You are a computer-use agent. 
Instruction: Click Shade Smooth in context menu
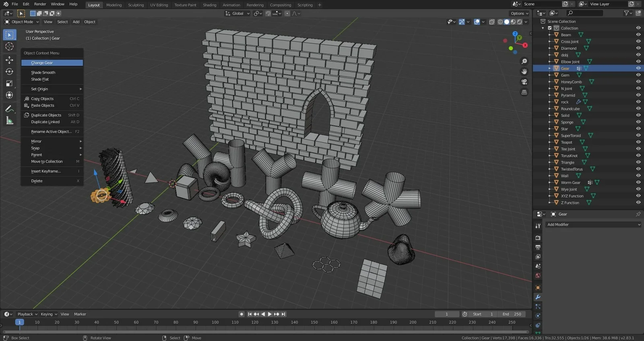[43, 72]
